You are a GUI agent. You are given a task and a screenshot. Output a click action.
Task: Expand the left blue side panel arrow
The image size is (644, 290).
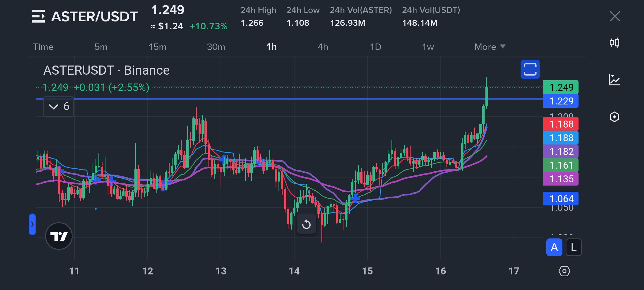32,224
